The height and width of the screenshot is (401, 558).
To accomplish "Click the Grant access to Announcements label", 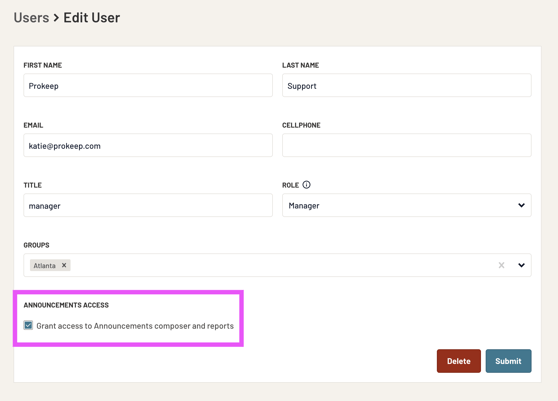I will coord(135,326).
